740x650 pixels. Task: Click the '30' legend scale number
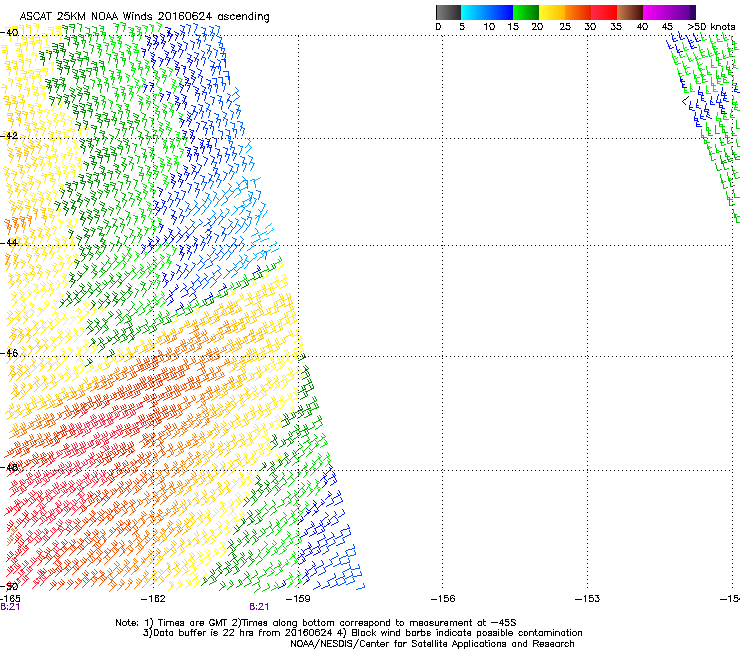(x=590, y=27)
